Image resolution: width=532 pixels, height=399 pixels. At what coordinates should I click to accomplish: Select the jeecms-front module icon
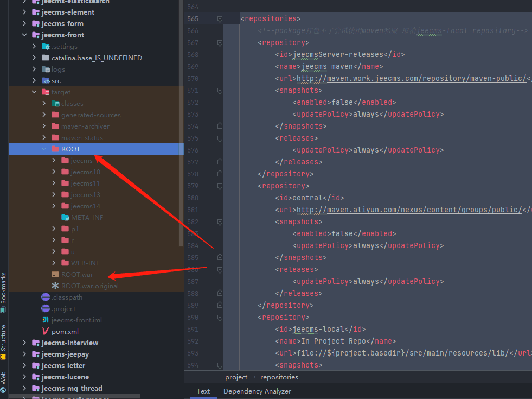coord(36,35)
